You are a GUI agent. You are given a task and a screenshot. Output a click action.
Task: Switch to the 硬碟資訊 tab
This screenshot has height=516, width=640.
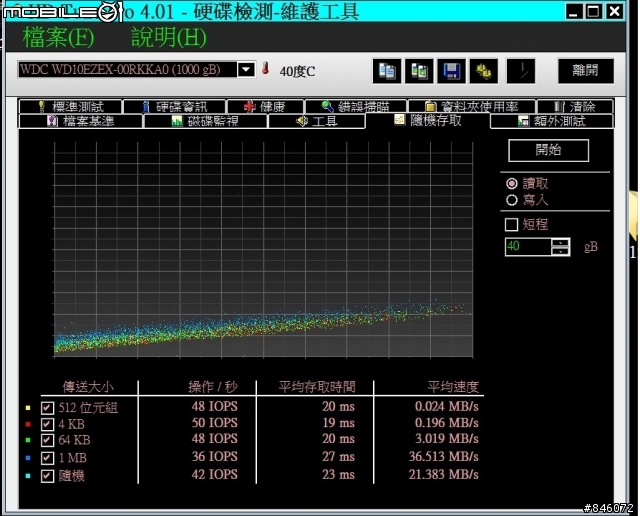pyautogui.click(x=174, y=107)
